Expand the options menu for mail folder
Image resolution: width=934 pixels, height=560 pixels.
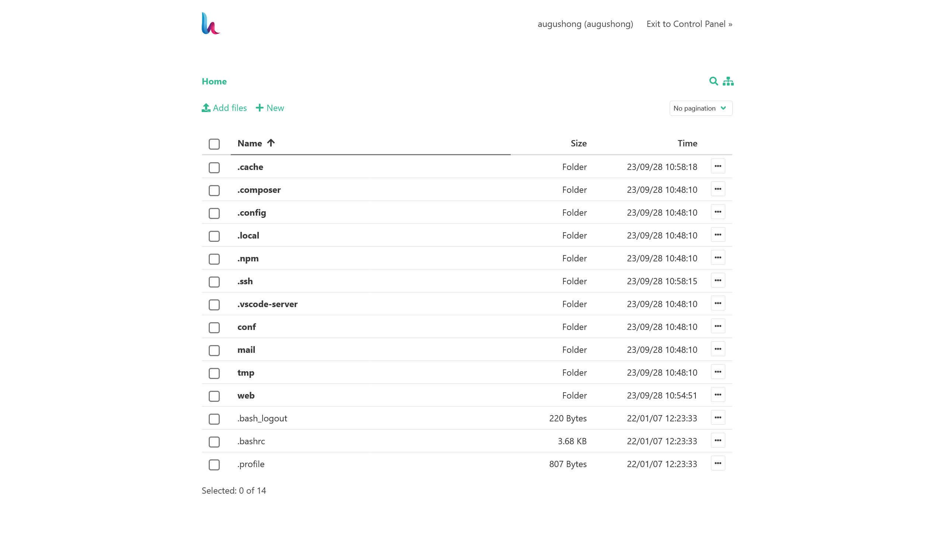(718, 349)
